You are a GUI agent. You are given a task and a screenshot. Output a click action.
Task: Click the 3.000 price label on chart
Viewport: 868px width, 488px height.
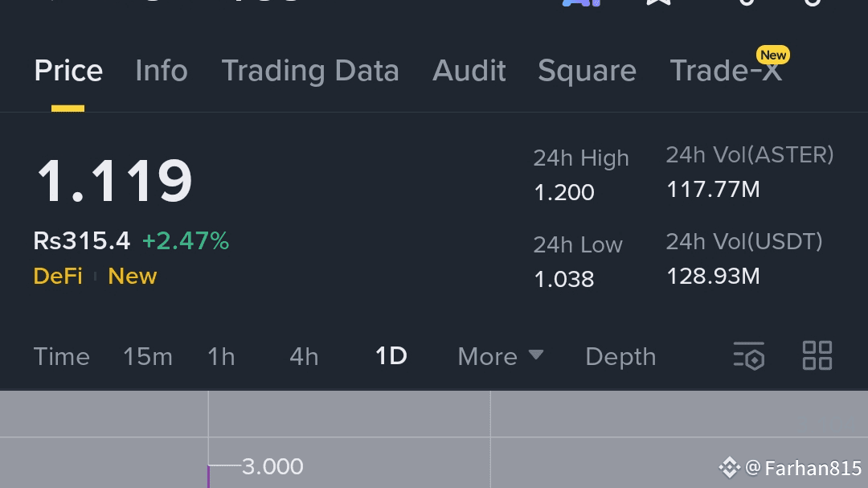pos(272,466)
